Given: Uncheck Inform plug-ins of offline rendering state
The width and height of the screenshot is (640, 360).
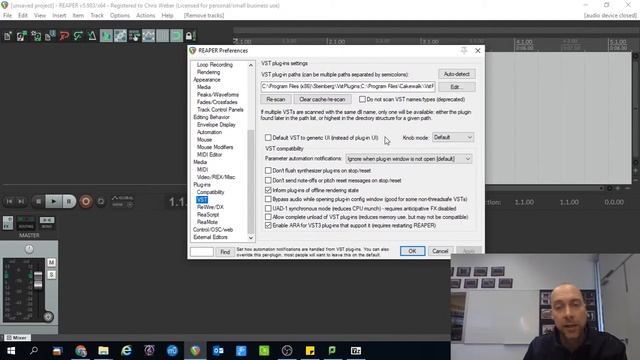Looking at the screenshot, I should (268, 190).
